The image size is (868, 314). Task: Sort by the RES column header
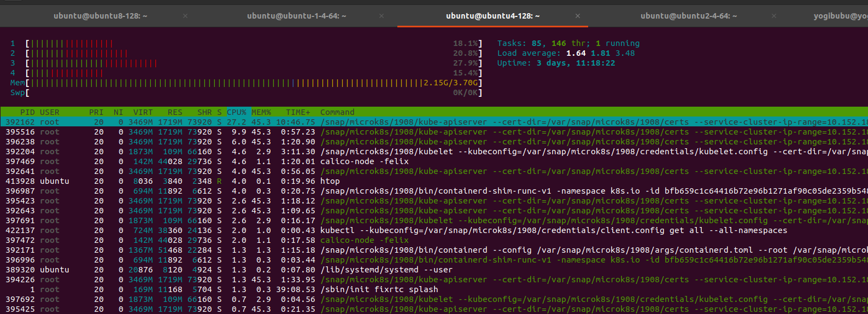click(175, 112)
